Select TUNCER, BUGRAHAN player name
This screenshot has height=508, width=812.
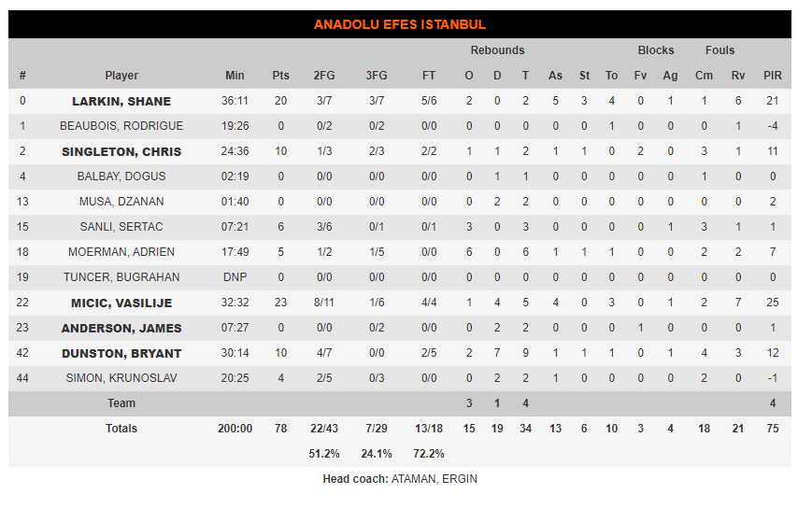[121, 277]
